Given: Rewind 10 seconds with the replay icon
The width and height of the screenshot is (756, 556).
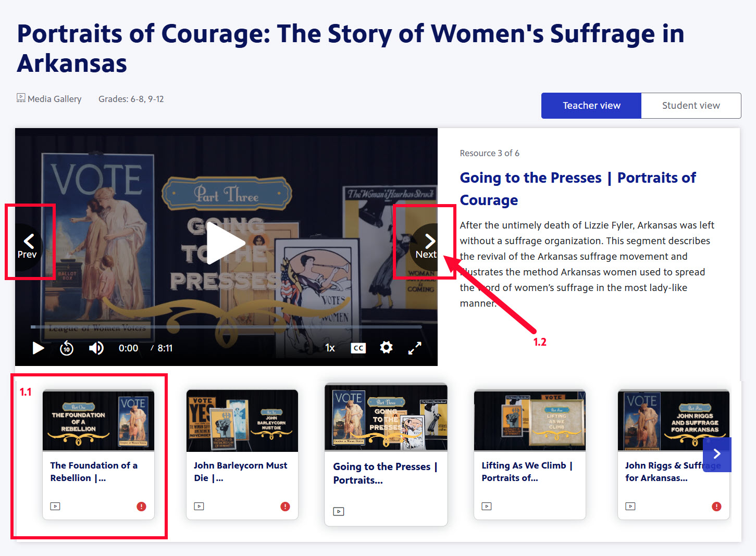Looking at the screenshot, I should (67, 348).
